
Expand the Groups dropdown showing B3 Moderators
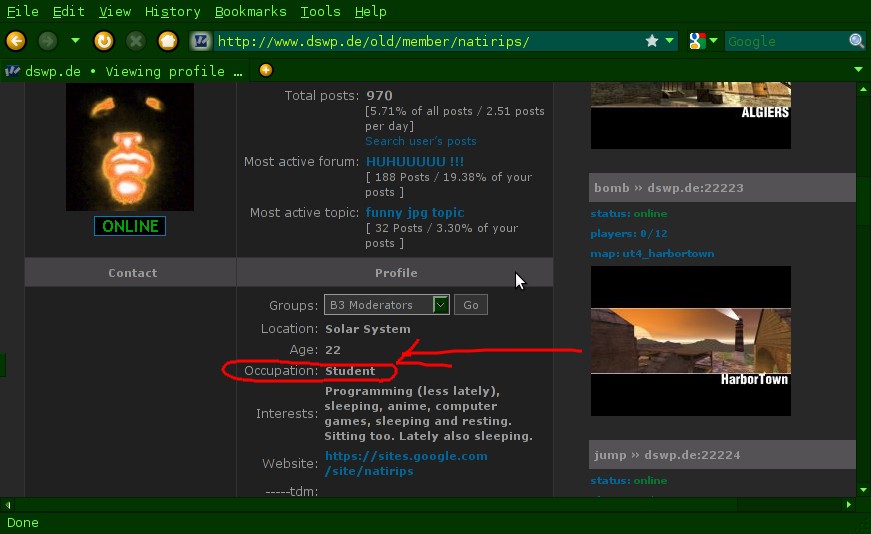(440, 305)
